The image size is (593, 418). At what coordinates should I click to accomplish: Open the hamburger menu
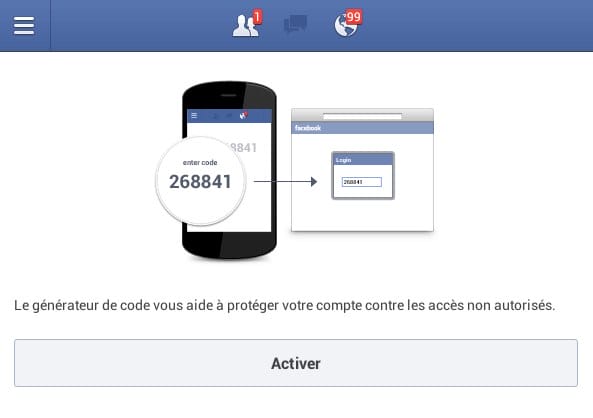[24, 25]
